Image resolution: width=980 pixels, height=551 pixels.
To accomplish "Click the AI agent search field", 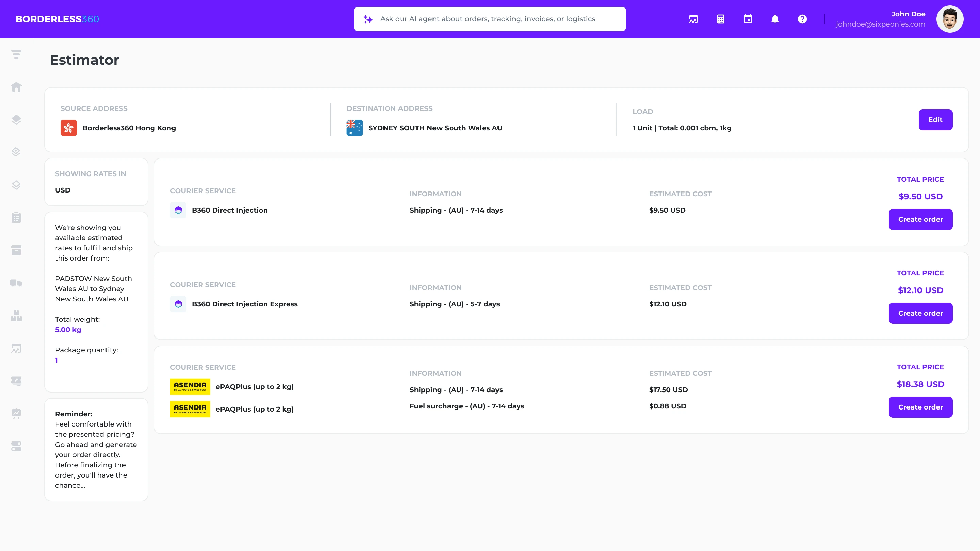I will tap(490, 19).
